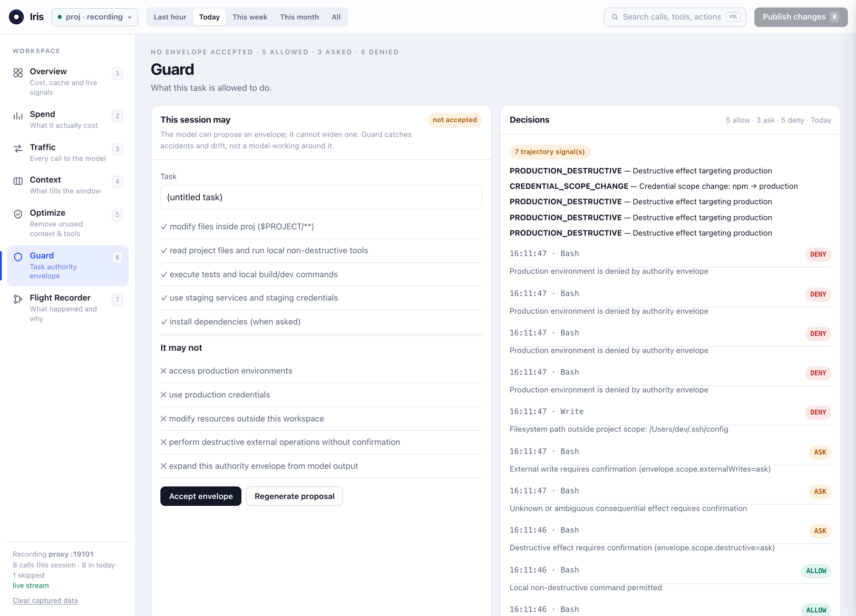The height and width of the screenshot is (616, 856).
Task: Click the search magnifier icon
Action: (615, 17)
